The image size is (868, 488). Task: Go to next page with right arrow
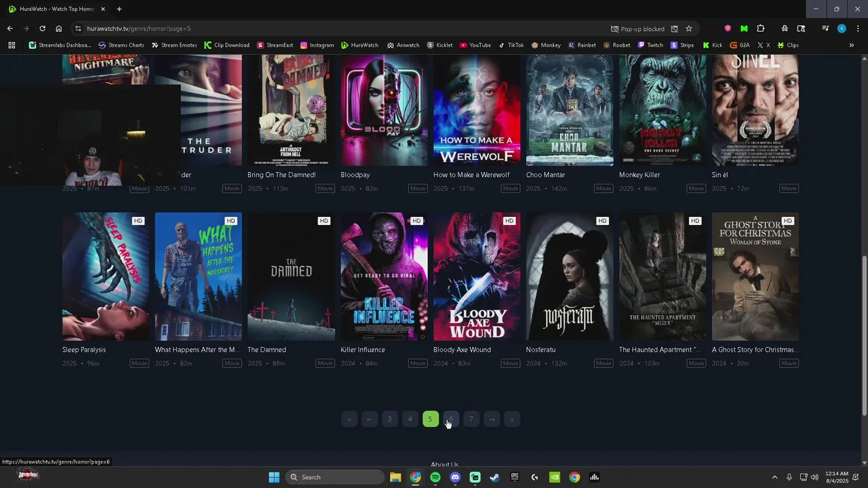pos(492,419)
